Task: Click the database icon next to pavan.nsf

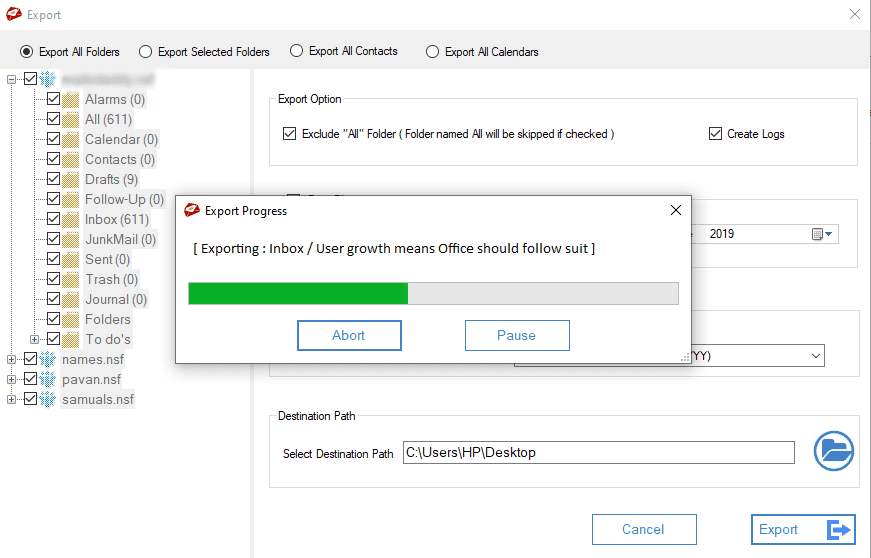Action: [48, 379]
